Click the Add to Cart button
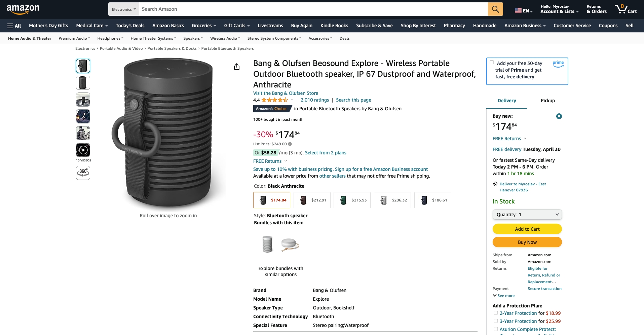Screen dimensions: 644x335 527,229
